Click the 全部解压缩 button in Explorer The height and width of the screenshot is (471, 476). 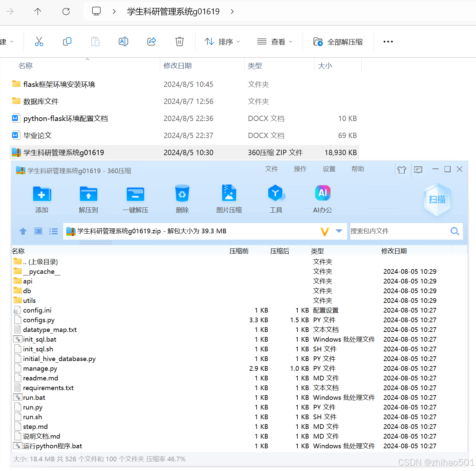338,41
